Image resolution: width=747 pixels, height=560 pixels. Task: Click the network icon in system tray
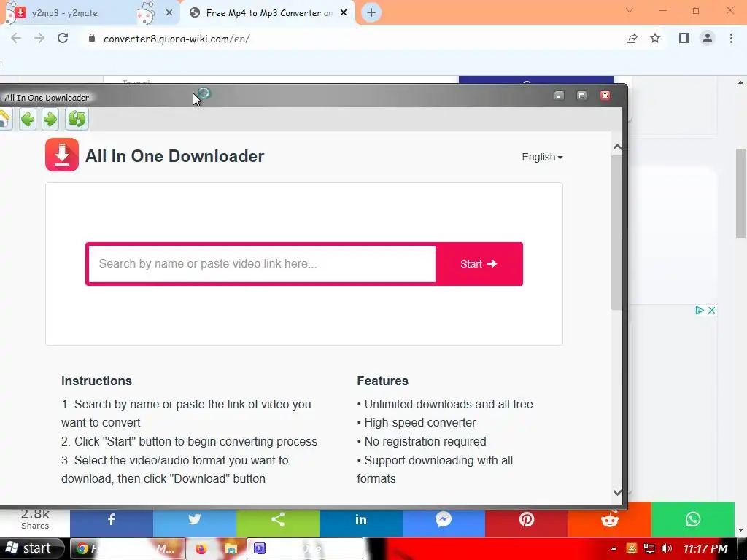(649, 548)
